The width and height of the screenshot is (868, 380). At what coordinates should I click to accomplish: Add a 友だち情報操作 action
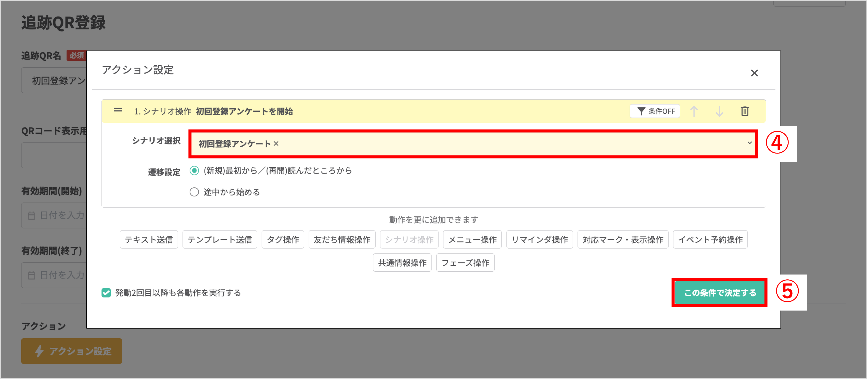coord(342,239)
